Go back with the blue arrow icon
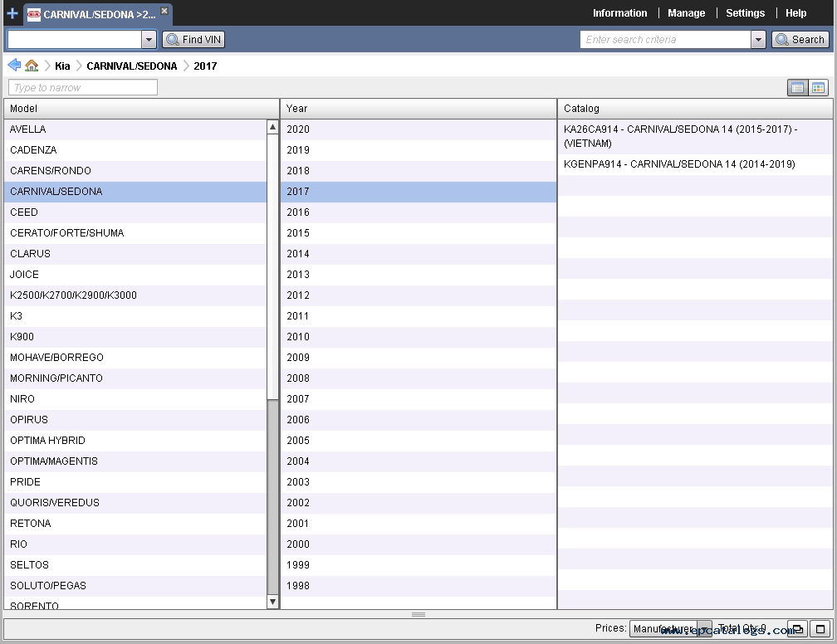Screen dimensions: 837x644 tap(14, 65)
